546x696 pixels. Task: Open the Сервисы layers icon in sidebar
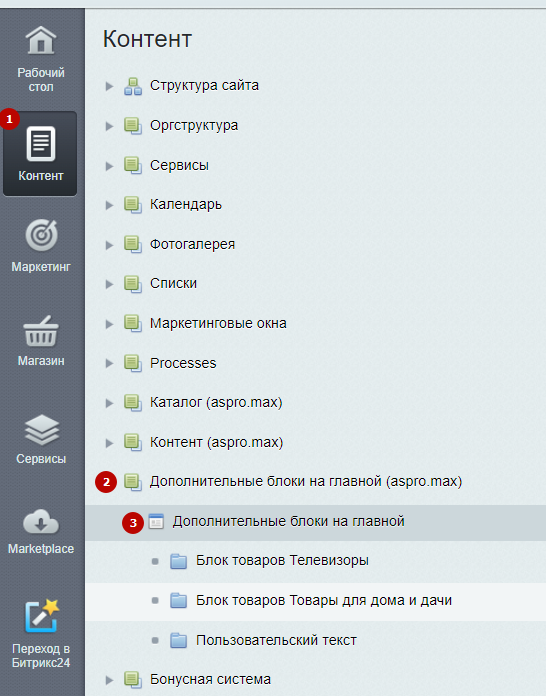pos(41,430)
